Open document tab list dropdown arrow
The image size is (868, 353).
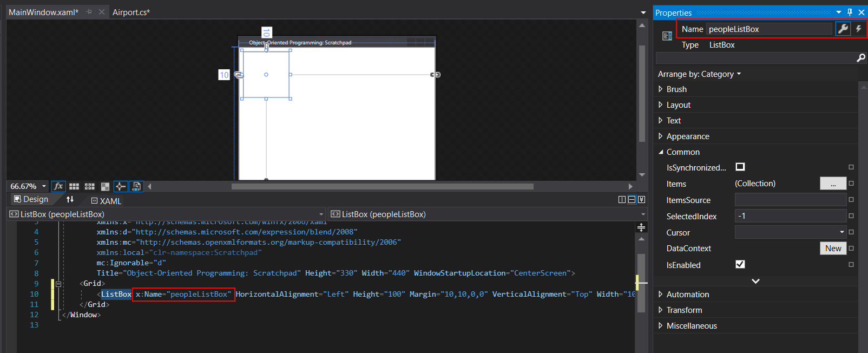(x=643, y=12)
